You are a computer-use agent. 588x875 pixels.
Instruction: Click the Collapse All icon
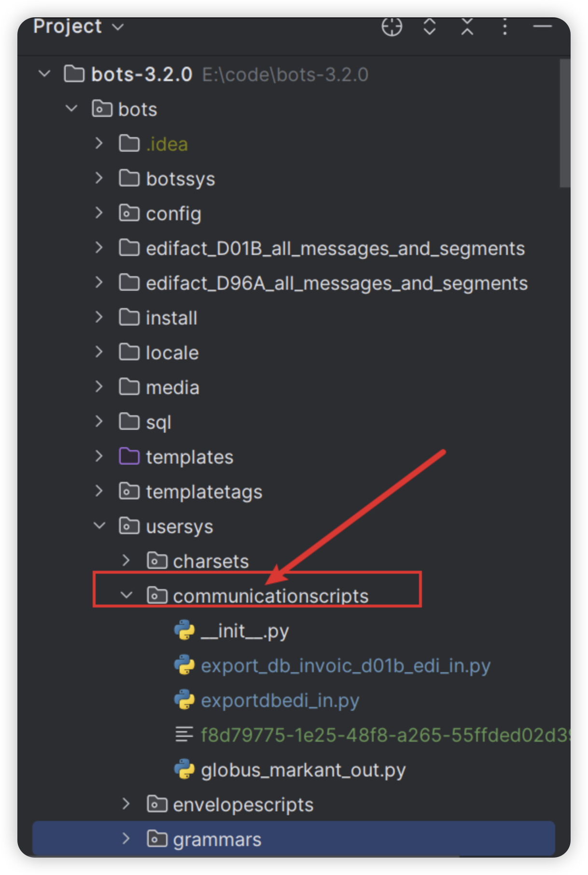[467, 27]
